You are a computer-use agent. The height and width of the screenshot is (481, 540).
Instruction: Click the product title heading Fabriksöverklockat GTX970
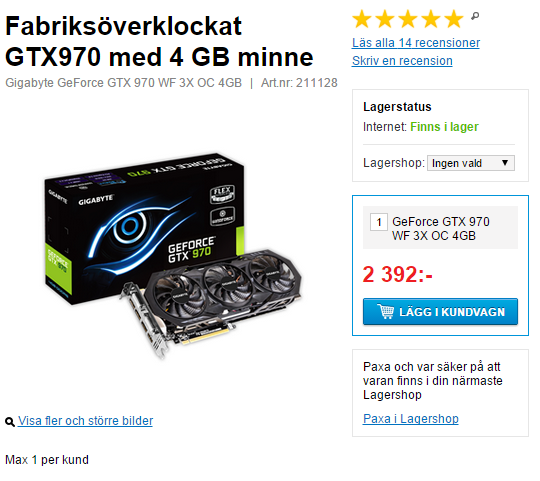click(159, 41)
